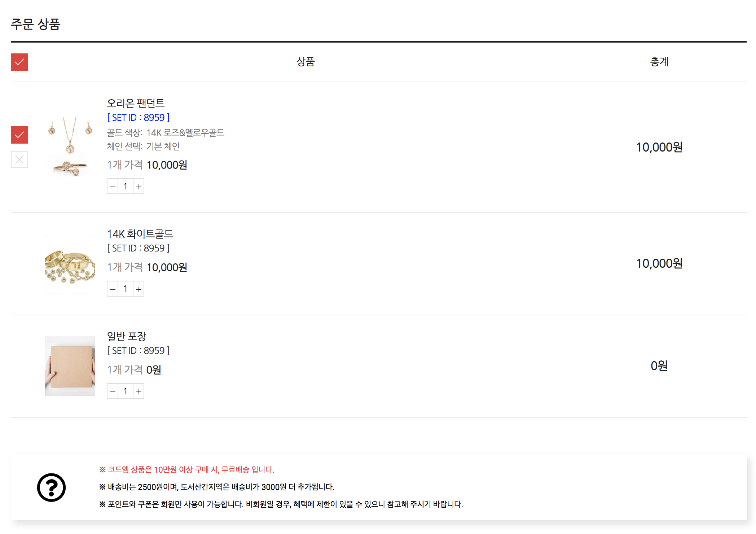Click the blue SET ID : 8959 link

[x=139, y=118]
